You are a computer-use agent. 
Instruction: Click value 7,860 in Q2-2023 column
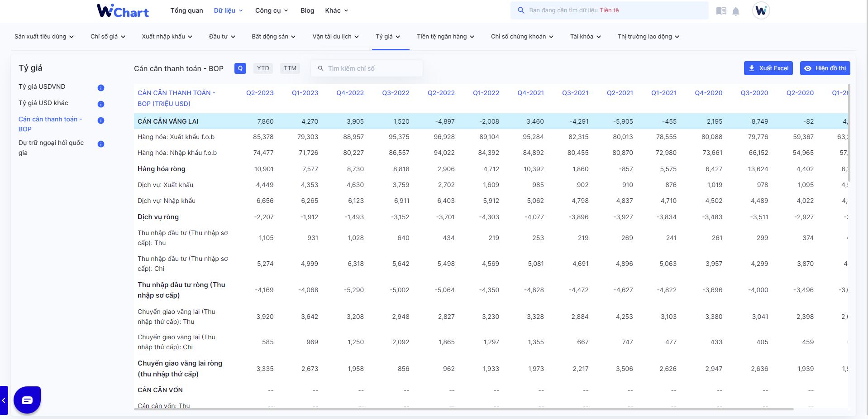click(x=265, y=121)
